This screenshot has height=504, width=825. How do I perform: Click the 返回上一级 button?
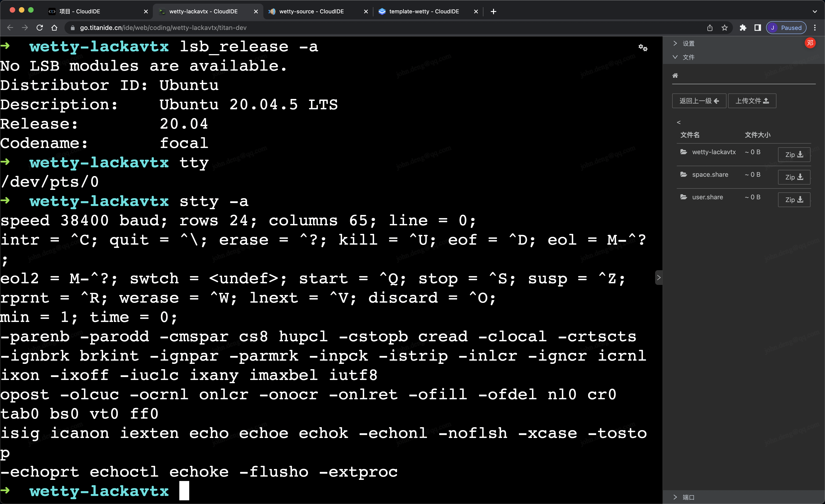699,101
